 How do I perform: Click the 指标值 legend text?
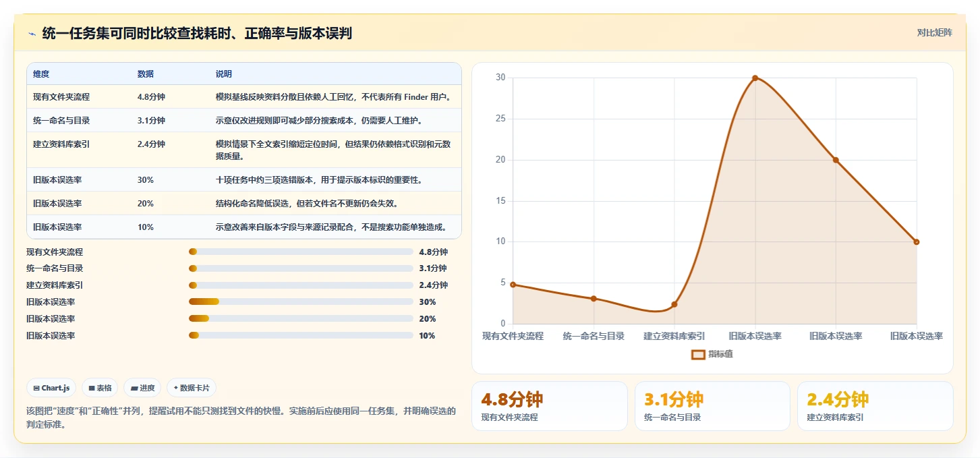click(x=720, y=353)
